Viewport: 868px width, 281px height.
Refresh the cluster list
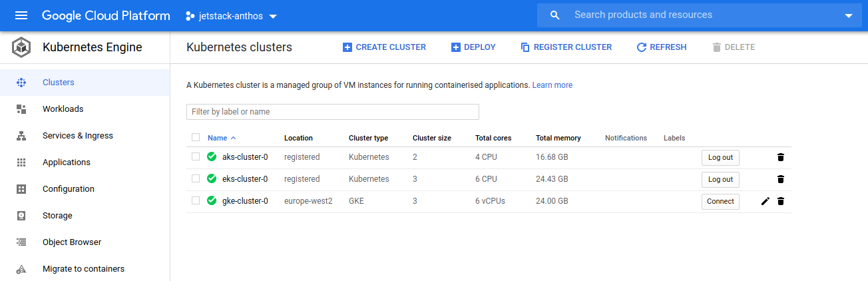[662, 47]
